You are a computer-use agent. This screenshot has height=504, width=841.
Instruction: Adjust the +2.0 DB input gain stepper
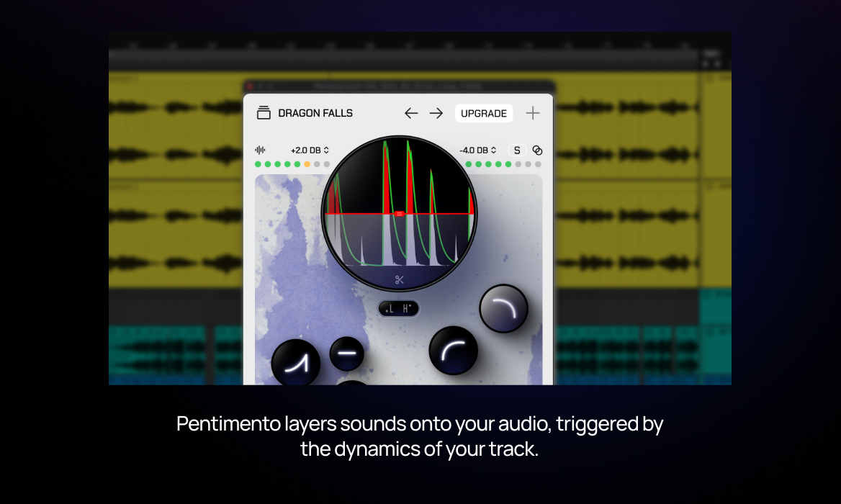click(310, 150)
